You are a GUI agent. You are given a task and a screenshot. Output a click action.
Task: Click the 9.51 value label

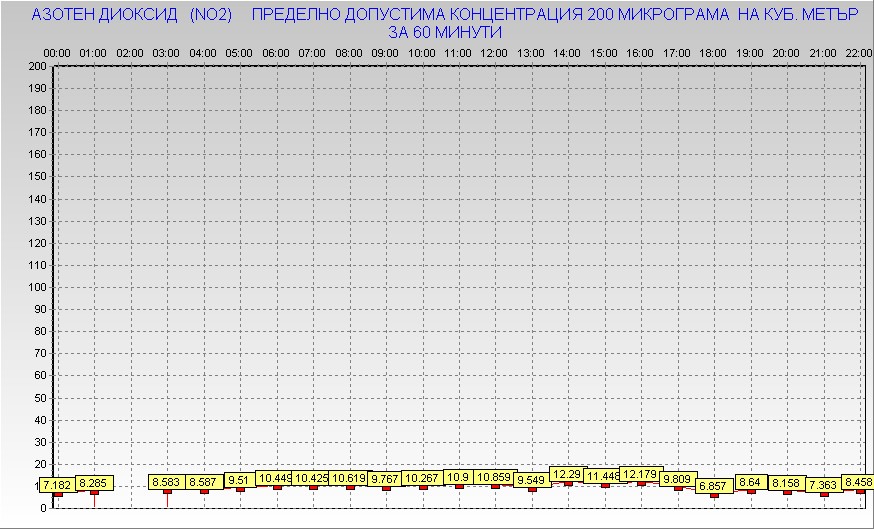click(x=239, y=480)
